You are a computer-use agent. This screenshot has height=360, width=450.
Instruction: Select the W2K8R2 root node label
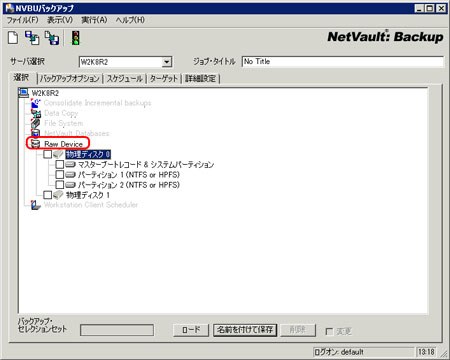[45, 93]
